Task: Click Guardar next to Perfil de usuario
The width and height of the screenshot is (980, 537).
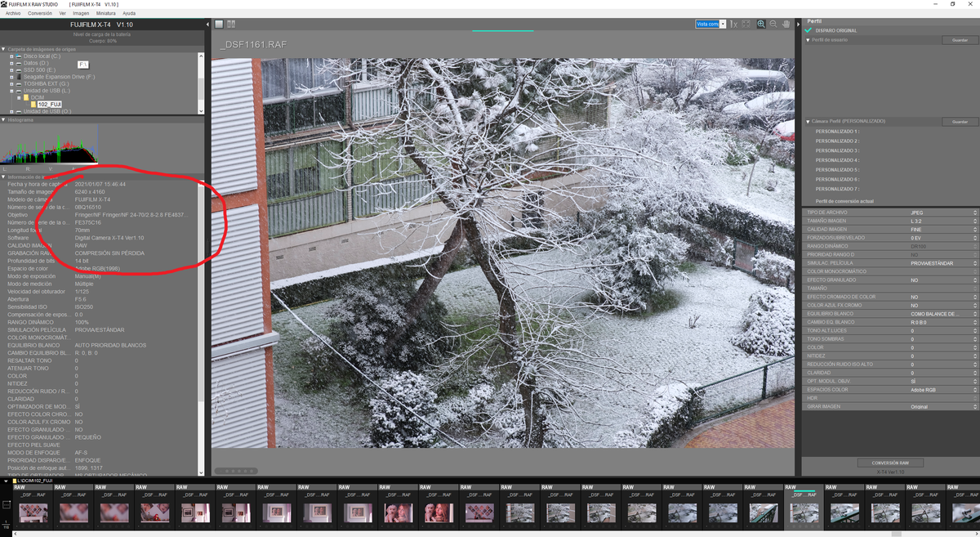Action: coord(959,40)
